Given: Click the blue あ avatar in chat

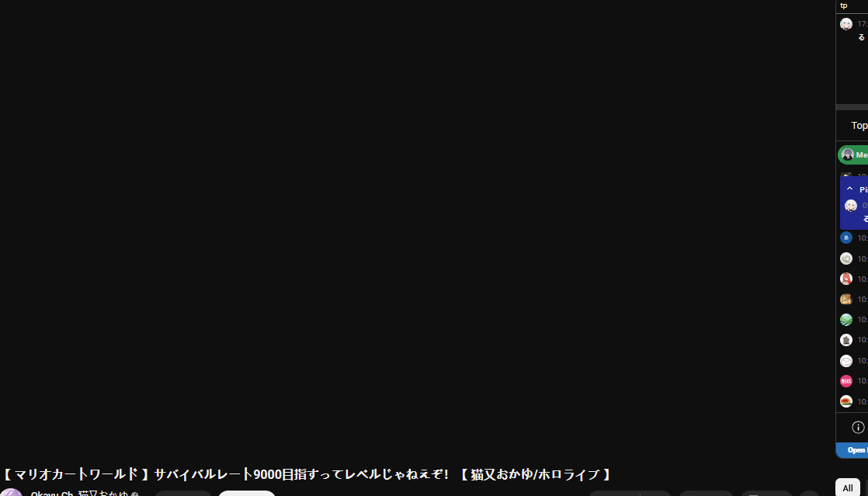Looking at the screenshot, I should coord(845,238).
